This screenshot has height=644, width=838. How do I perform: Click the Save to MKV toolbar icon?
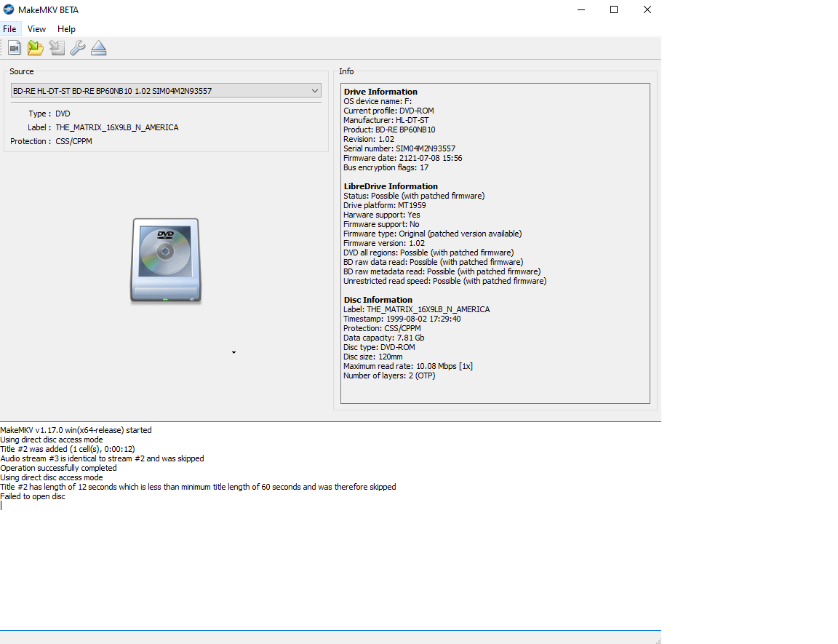coord(14,47)
